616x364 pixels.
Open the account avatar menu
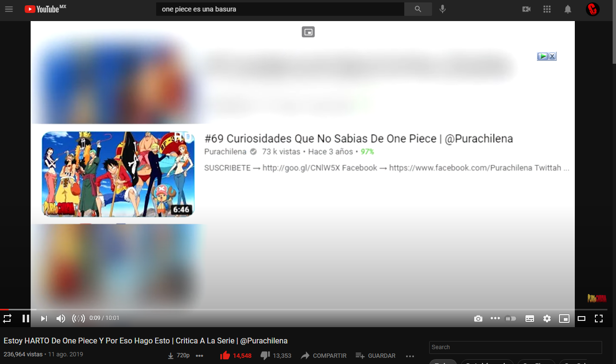(593, 9)
